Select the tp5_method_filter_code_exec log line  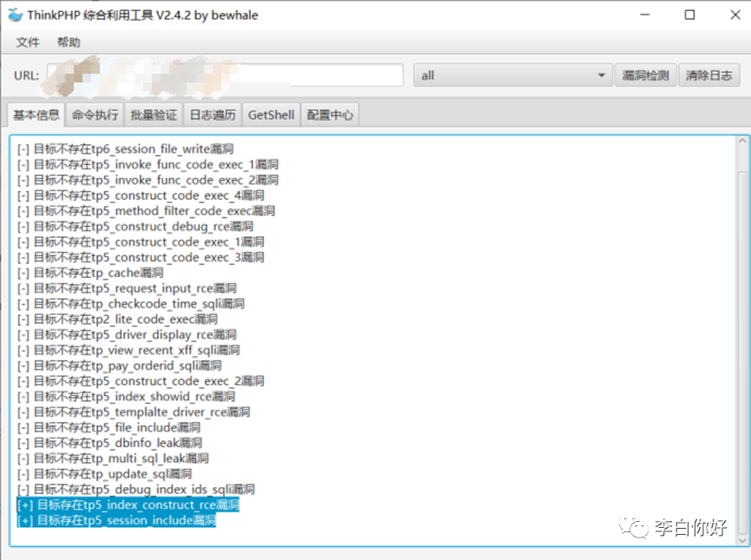pos(146,211)
